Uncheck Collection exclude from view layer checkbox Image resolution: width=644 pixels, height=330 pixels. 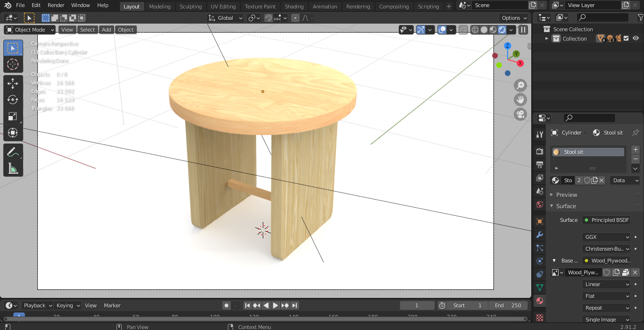coord(626,39)
